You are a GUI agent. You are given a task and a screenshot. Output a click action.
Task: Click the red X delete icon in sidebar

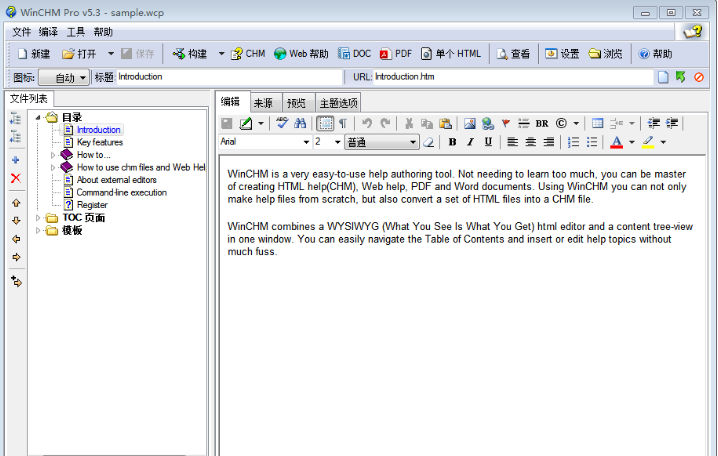pos(16,178)
